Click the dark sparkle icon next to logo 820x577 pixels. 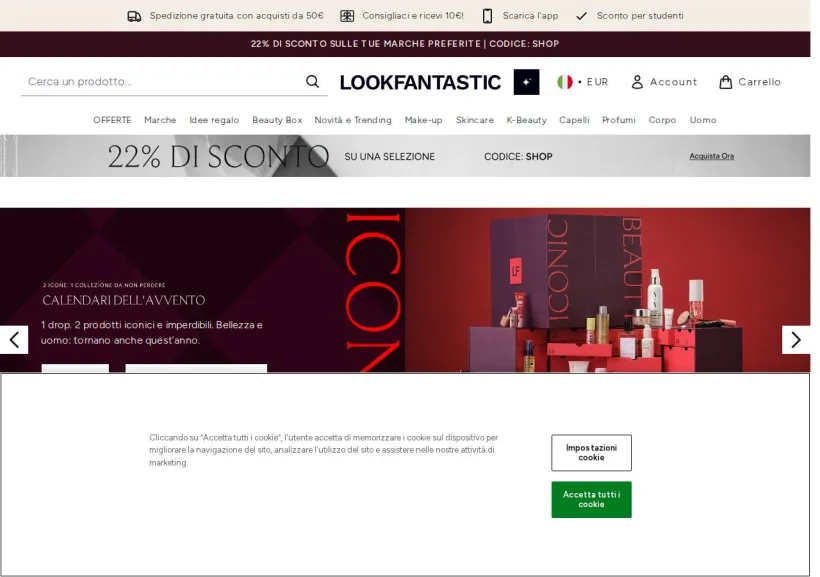[526, 82]
